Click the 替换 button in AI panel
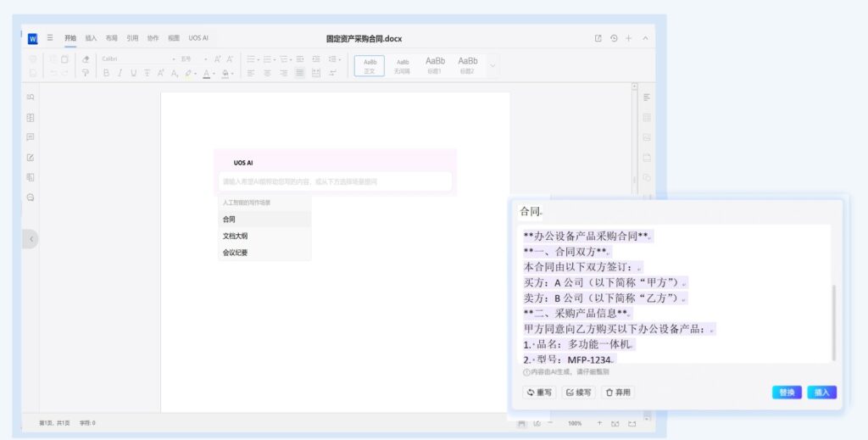This screenshot has height=440, width=868. [787, 393]
